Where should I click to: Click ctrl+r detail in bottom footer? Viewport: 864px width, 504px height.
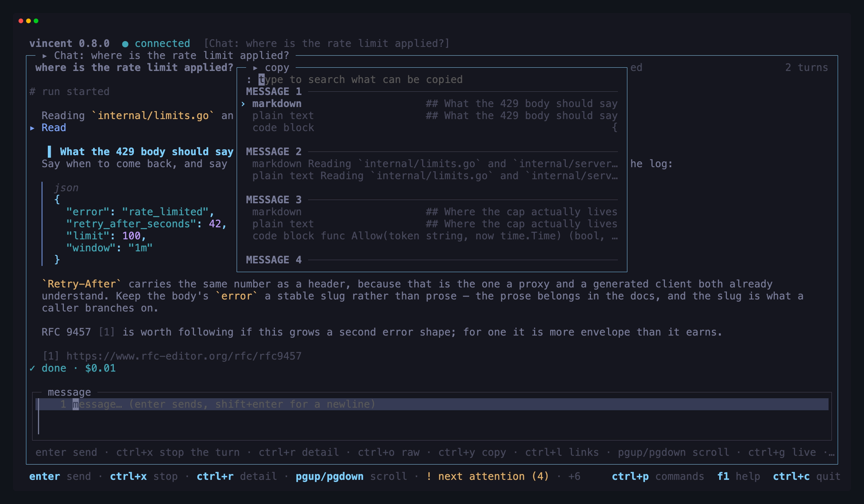(237, 477)
